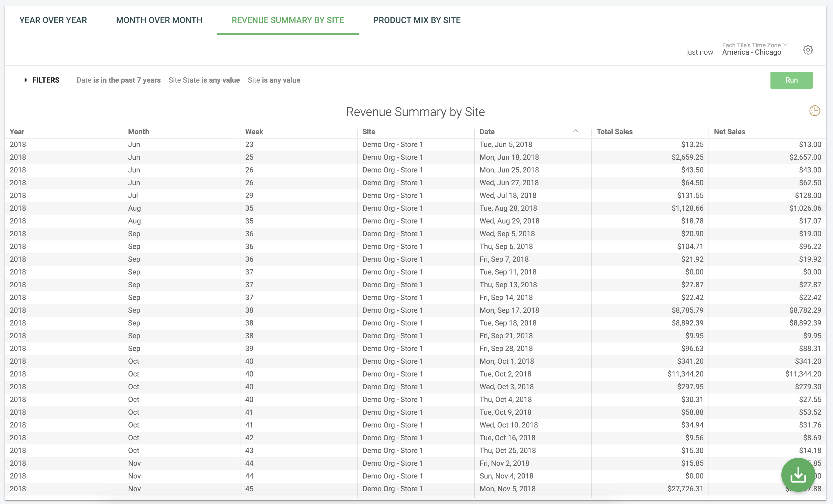Click the FILTERS label
833x504 pixels.
(x=46, y=80)
